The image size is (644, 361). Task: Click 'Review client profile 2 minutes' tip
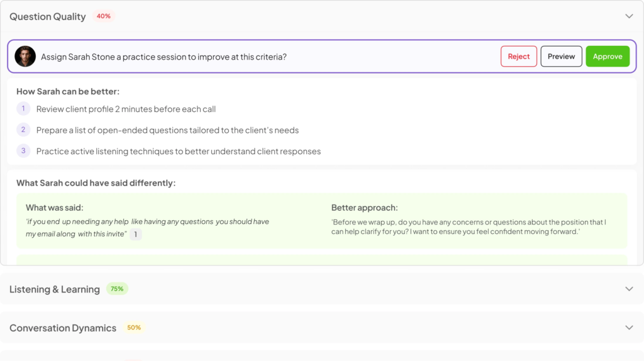point(126,109)
